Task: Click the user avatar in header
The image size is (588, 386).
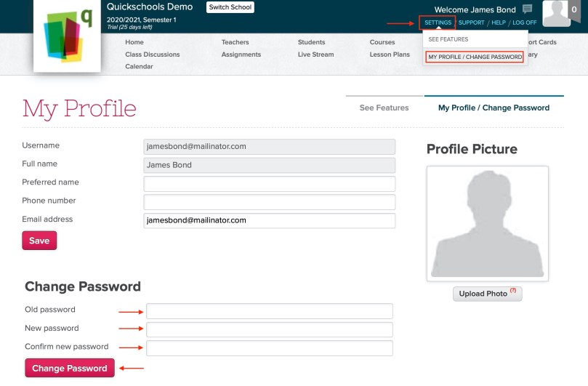Action: [557, 13]
